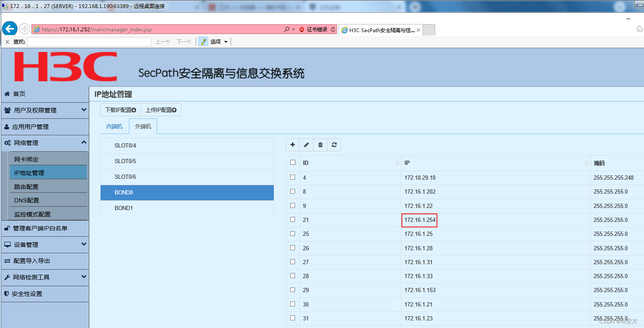The height and width of the screenshot is (328, 644).
Task: Select IP地址管理 submenu item
Action: pos(48,172)
